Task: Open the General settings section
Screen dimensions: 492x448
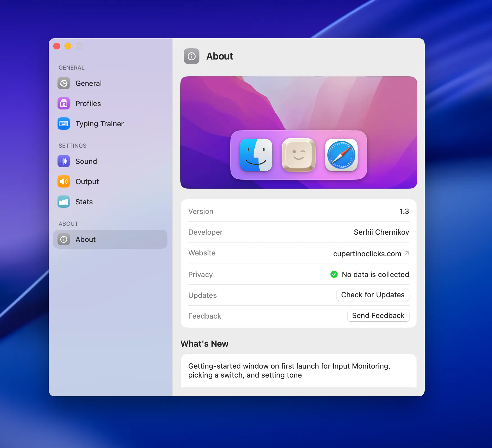Action: click(110, 83)
